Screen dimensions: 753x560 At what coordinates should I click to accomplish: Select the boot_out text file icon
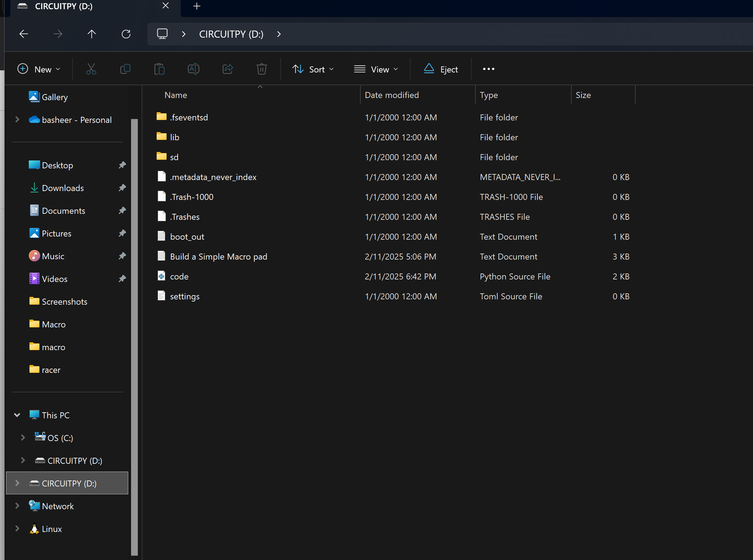[162, 236]
